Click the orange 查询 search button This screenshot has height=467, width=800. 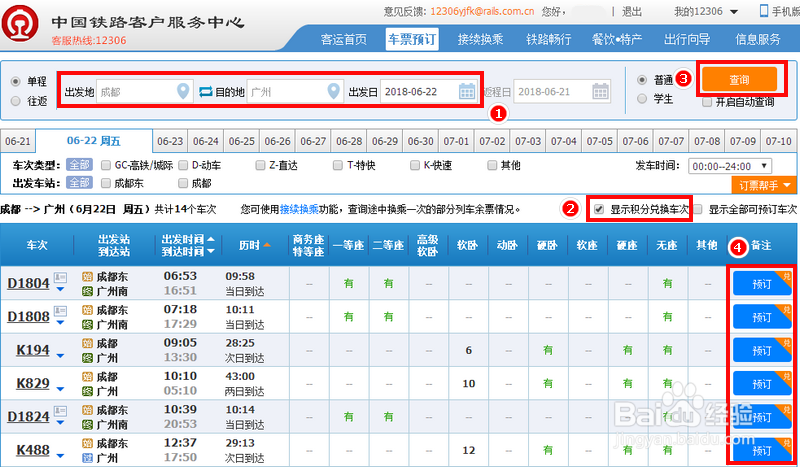tap(739, 80)
